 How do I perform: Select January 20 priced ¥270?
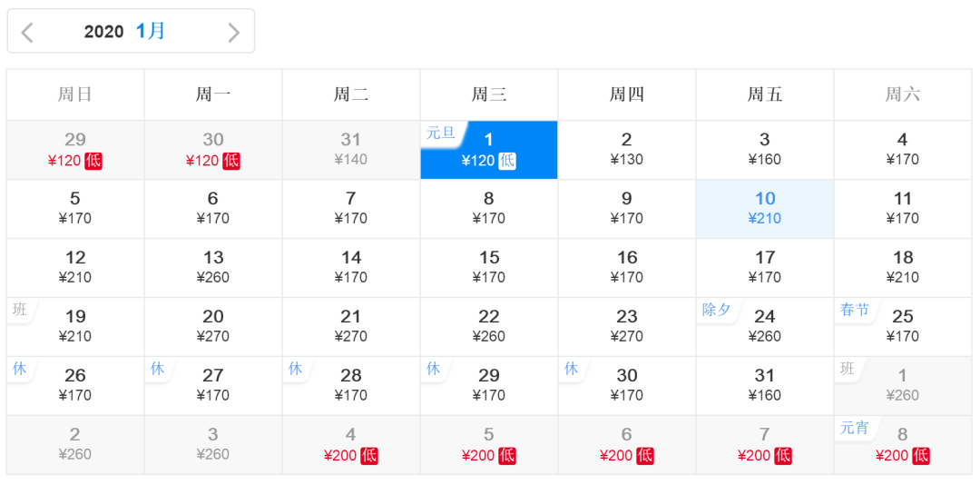click(213, 327)
